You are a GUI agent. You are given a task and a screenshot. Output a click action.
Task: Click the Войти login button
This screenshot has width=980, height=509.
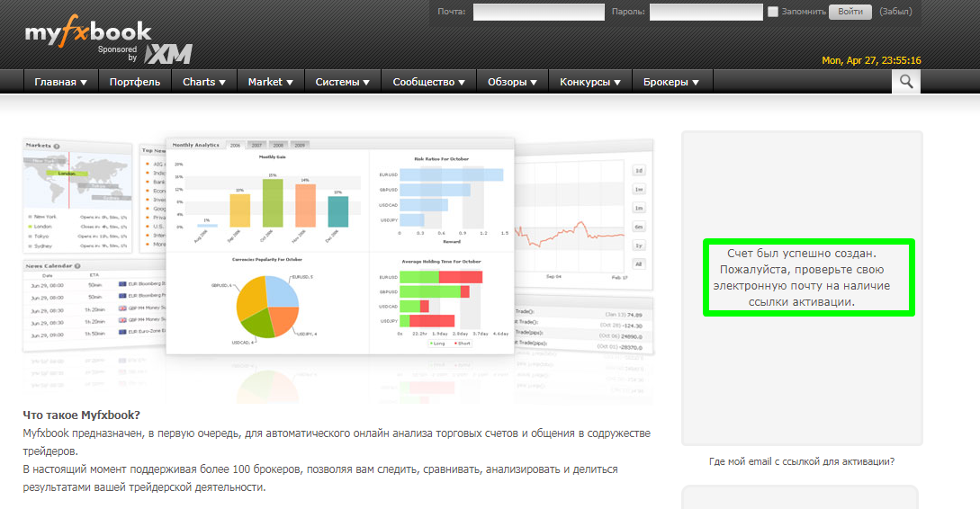tap(850, 12)
